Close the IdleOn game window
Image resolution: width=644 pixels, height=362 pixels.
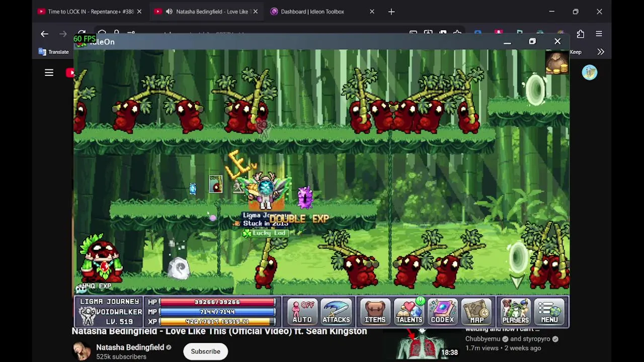(x=557, y=42)
